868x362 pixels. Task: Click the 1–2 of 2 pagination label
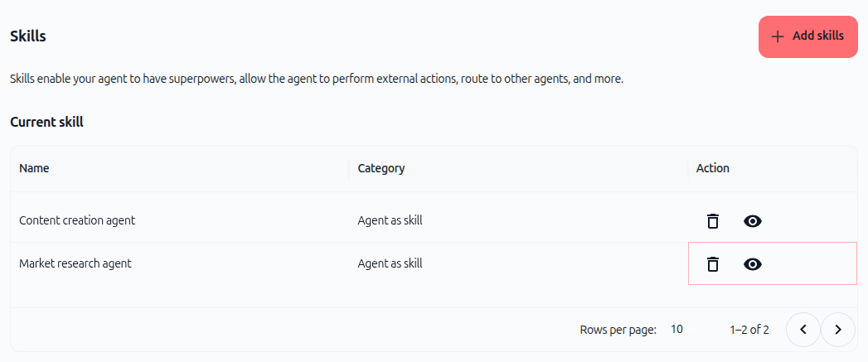pyautogui.click(x=749, y=330)
